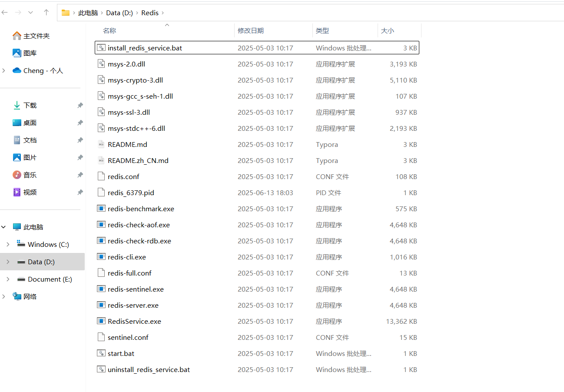564x392 pixels.
Task: Open breadcrumb chevron after Redis
Action: [x=163, y=13]
